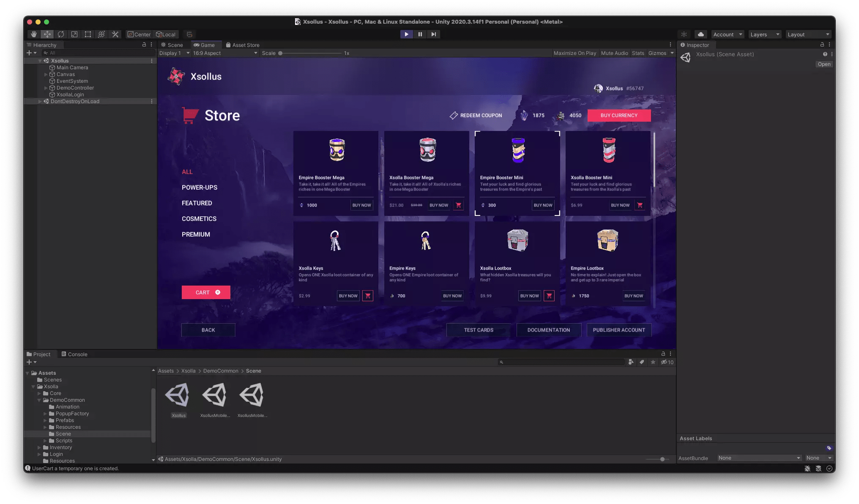Screen dimensions: 859x504
Task: Open the Layers dropdown
Action: click(x=765, y=35)
